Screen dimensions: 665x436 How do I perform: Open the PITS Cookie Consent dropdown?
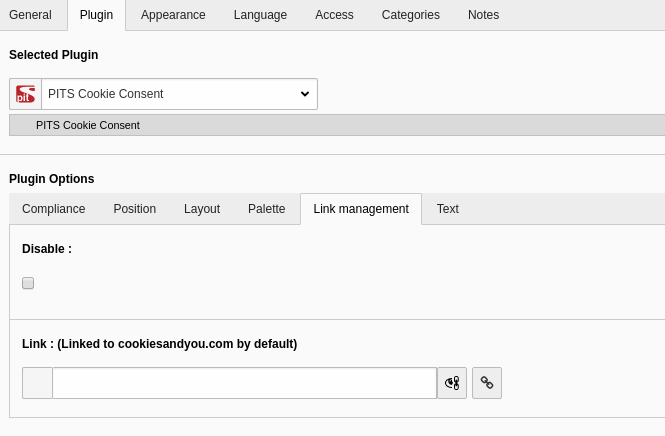(x=179, y=94)
